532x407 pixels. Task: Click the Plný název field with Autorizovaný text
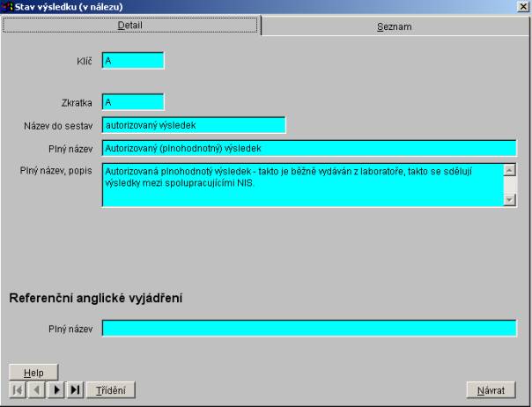[309, 148]
